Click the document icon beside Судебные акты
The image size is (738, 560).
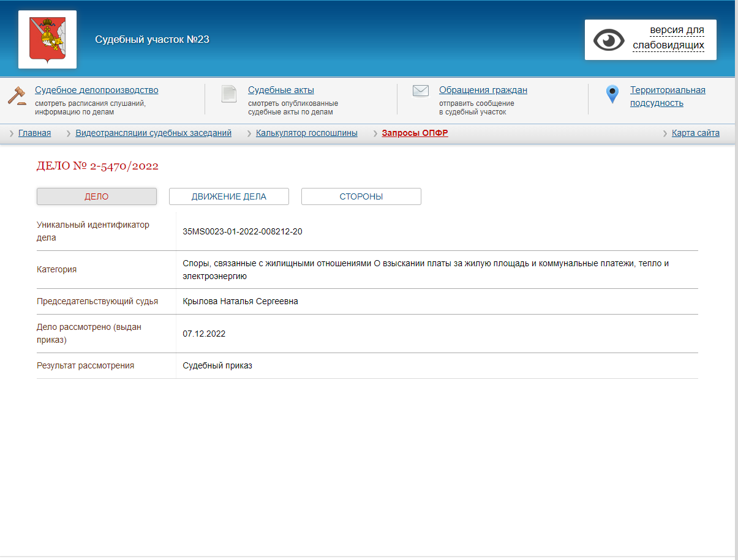tap(229, 94)
